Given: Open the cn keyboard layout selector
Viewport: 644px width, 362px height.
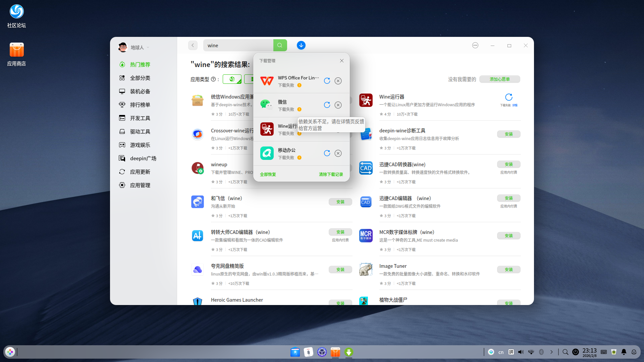Looking at the screenshot, I should pyautogui.click(x=501, y=352).
